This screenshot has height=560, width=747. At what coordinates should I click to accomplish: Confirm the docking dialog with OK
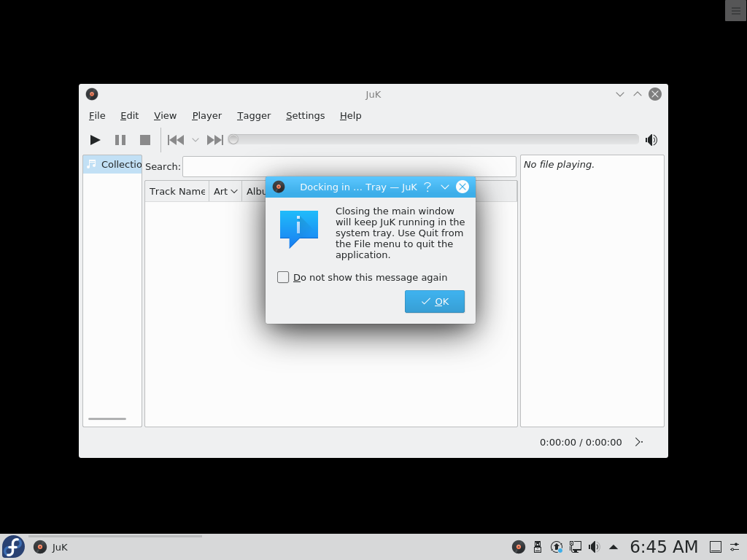pyautogui.click(x=435, y=301)
